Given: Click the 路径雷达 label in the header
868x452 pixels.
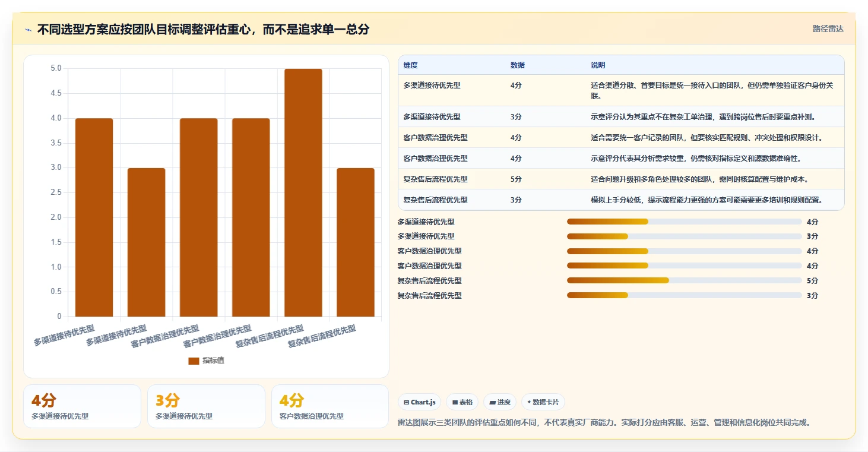Looking at the screenshot, I should pos(828,29).
